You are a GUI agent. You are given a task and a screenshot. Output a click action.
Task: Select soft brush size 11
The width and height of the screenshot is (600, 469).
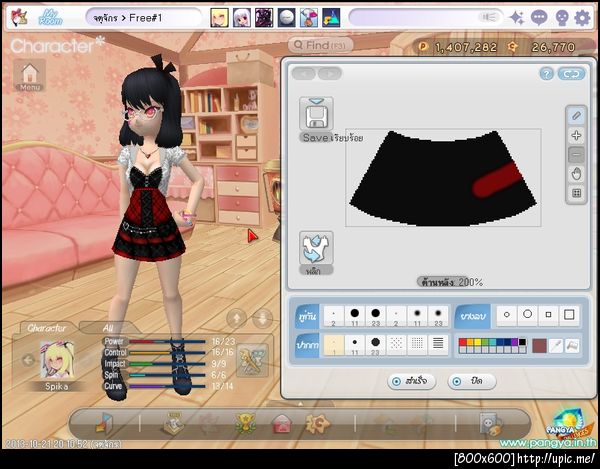417,316
